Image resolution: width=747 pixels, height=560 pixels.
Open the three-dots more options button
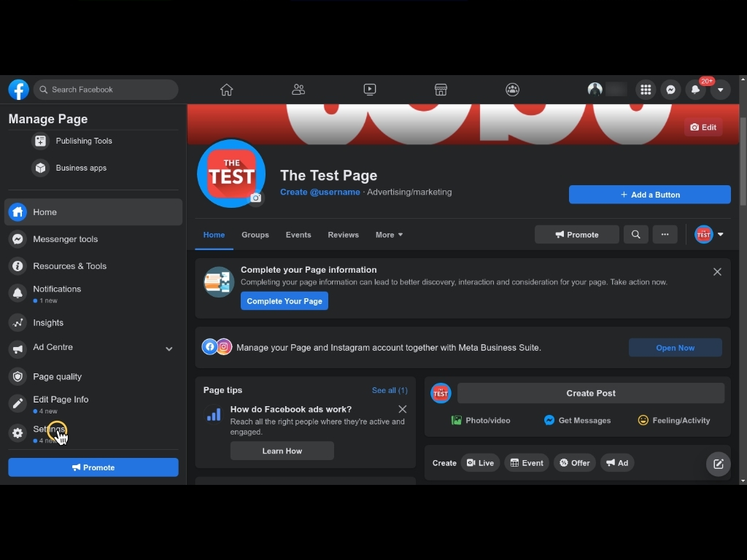pos(665,234)
